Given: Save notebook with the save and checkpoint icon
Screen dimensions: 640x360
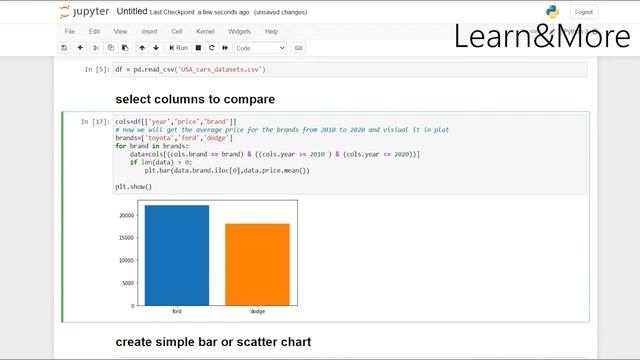Looking at the screenshot, I should (x=64, y=48).
